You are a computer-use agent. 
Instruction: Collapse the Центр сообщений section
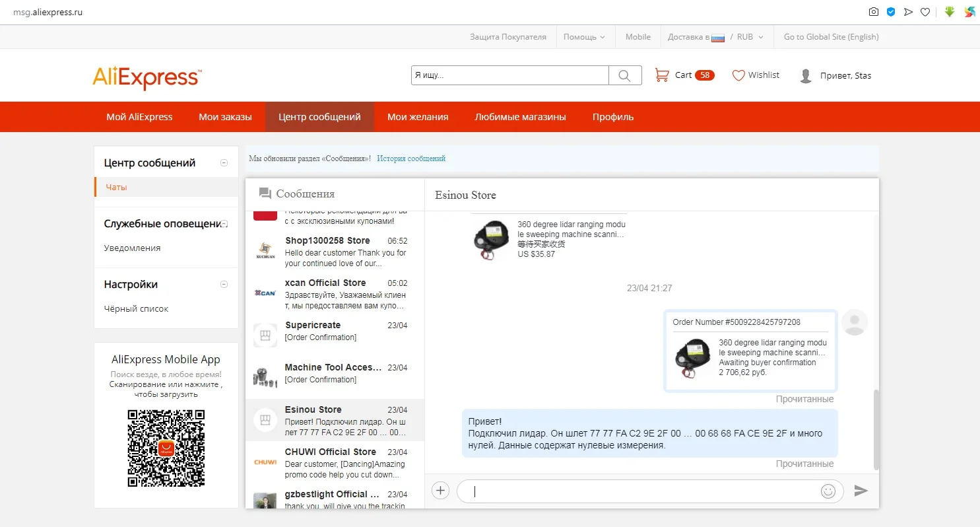click(x=224, y=163)
